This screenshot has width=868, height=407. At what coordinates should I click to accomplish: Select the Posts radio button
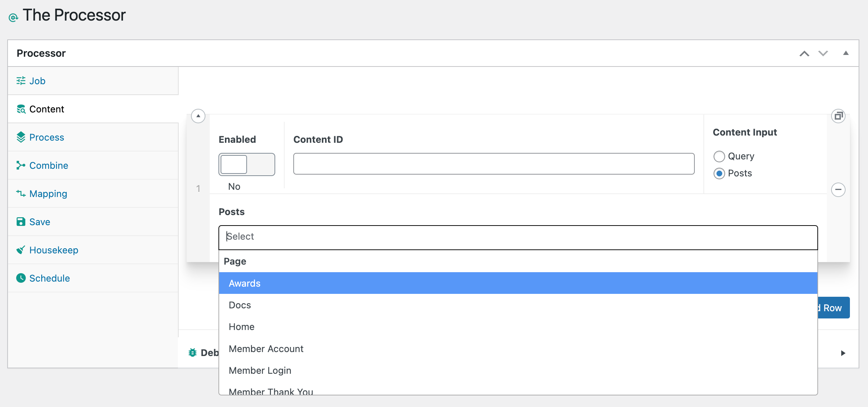[719, 173]
